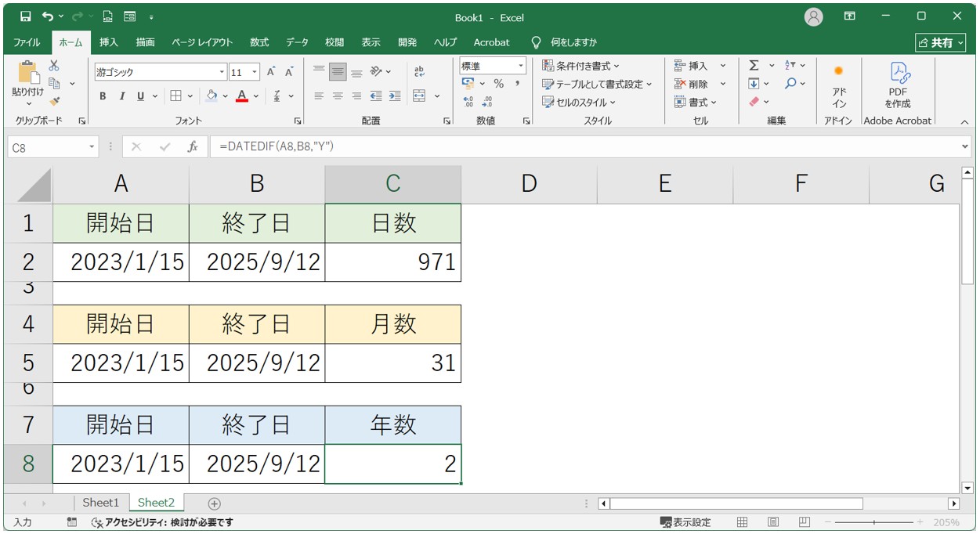Screen dimensions: 980x534
Task: Select the Sheet1 tab
Action: tap(101, 503)
